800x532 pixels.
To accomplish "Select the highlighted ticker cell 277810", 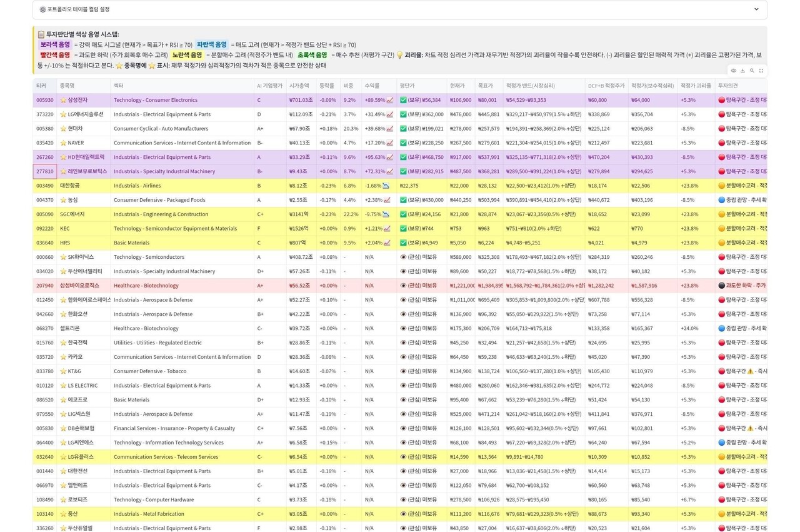I will [x=45, y=171].
